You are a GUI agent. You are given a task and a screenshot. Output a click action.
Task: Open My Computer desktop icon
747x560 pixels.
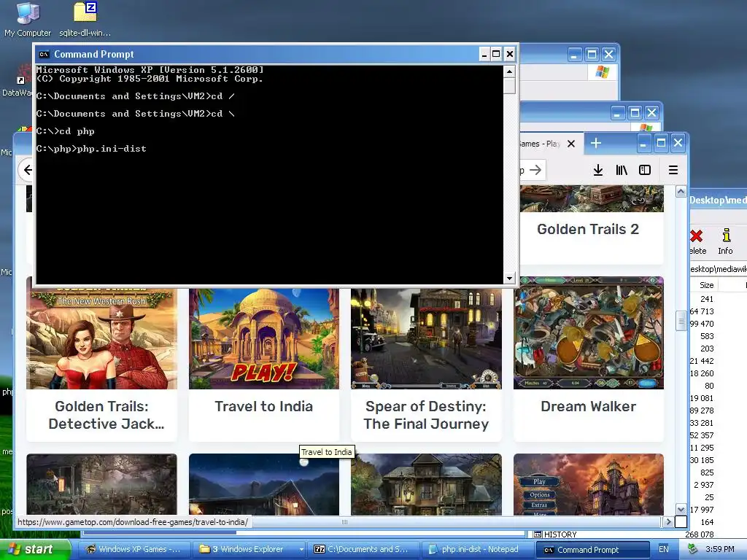28,19
